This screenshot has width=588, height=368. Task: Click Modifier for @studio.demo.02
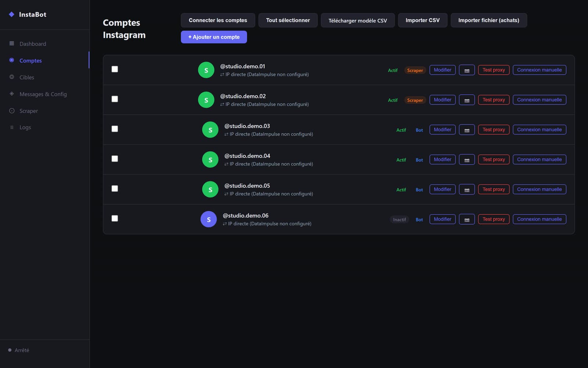(442, 100)
